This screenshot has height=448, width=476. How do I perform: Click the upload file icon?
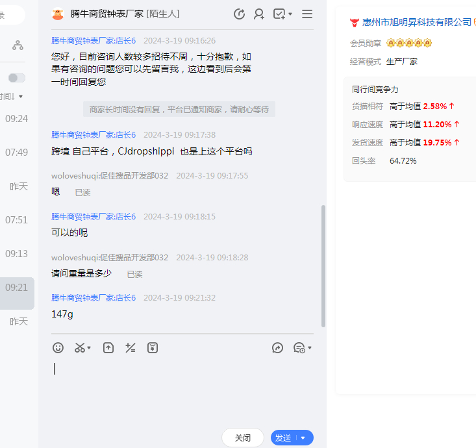[x=108, y=348]
